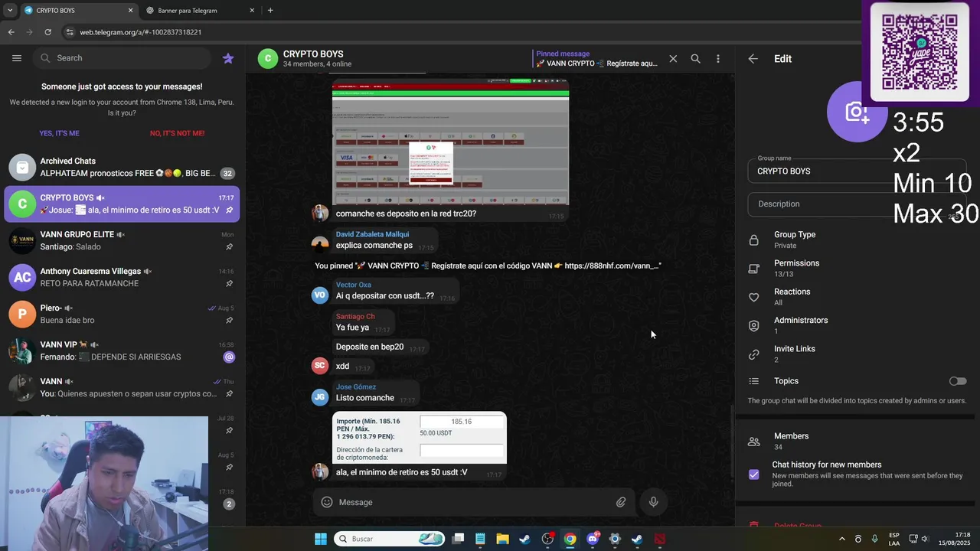Click sender name David Zabaleta Mallqui

pos(372,234)
